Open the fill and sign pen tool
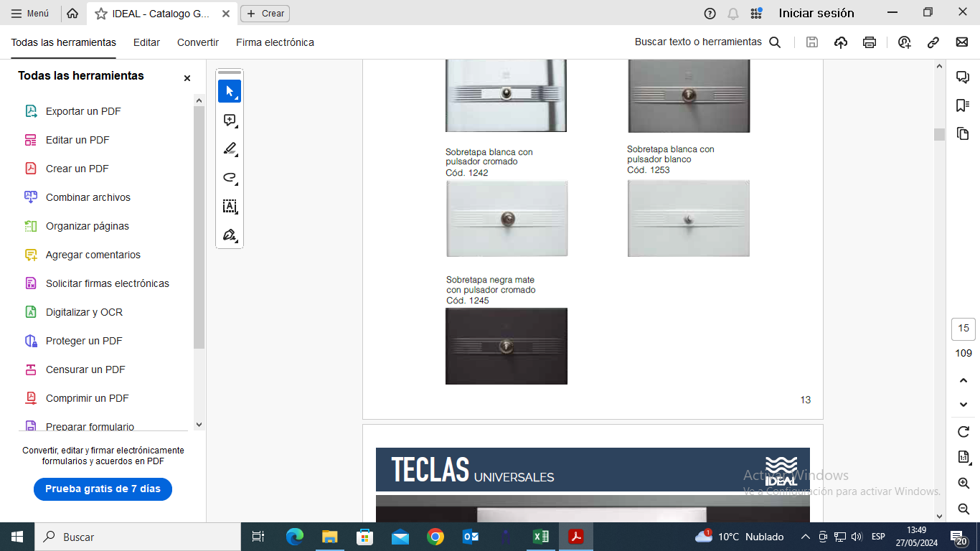980x551 pixels. click(x=230, y=235)
